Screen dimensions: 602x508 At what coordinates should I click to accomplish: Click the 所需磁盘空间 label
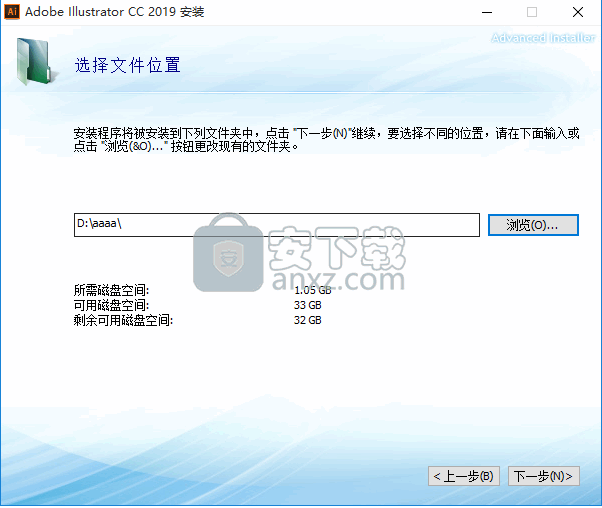pos(111,290)
